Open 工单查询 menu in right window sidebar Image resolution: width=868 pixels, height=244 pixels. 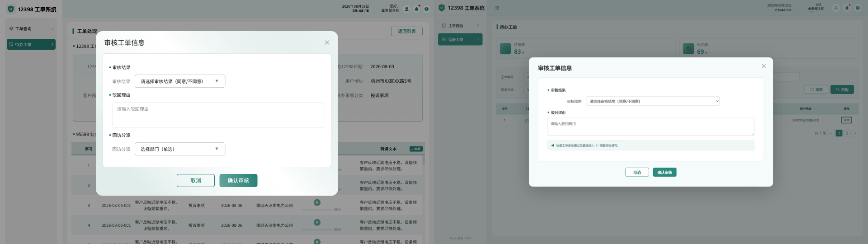point(460,26)
